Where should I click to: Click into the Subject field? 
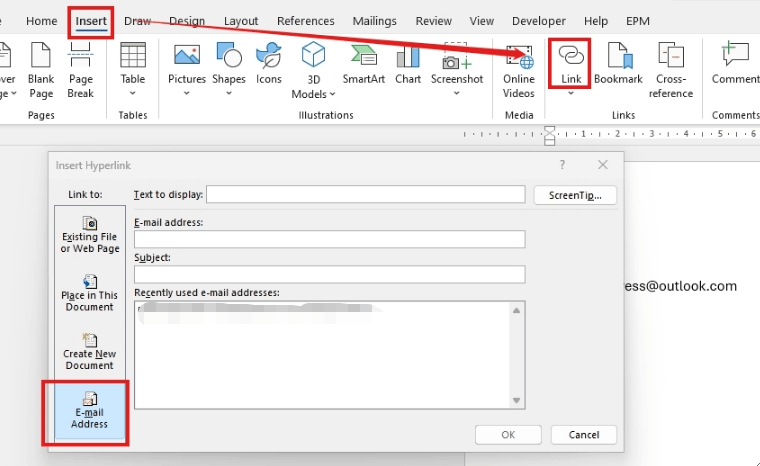330,274
